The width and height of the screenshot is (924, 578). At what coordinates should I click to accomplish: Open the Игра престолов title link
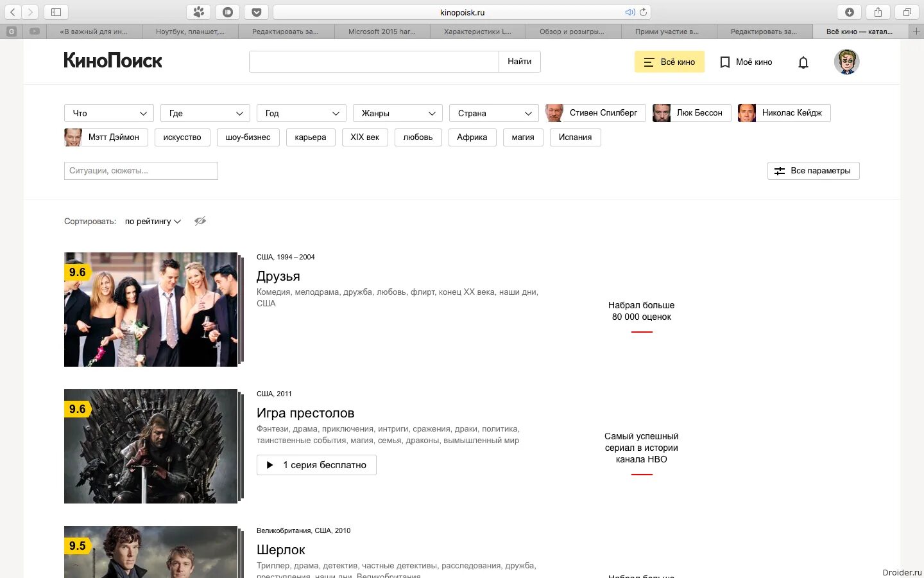(305, 413)
